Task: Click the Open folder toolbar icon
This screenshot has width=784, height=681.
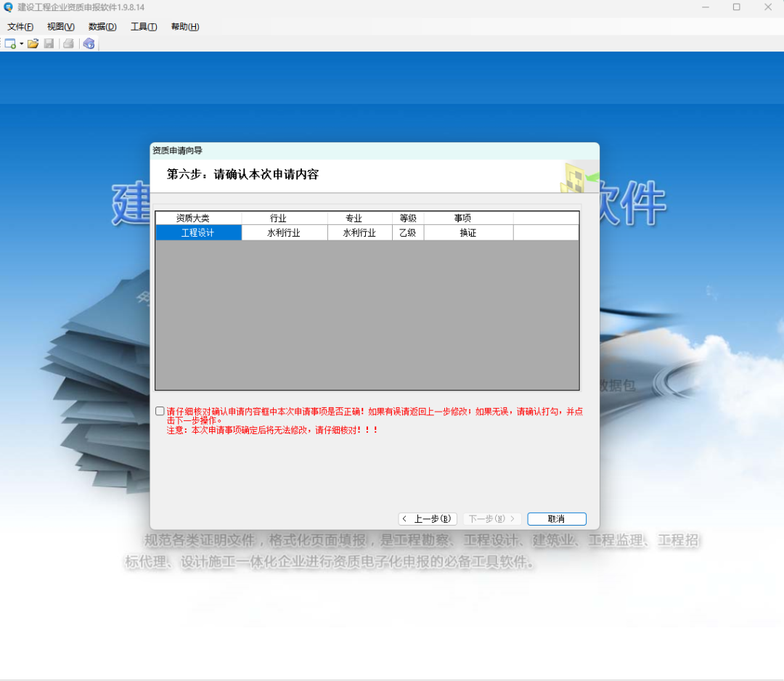Action: tap(33, 44)
